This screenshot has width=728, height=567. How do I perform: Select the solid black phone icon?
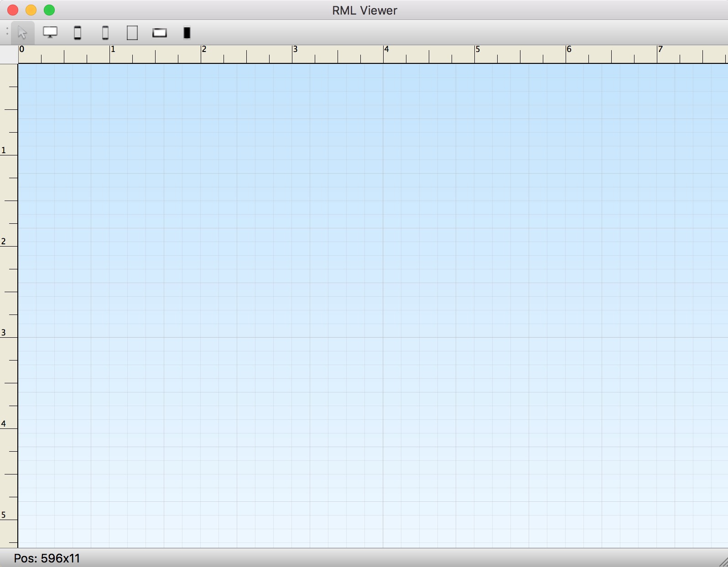(x=187, y=33)
